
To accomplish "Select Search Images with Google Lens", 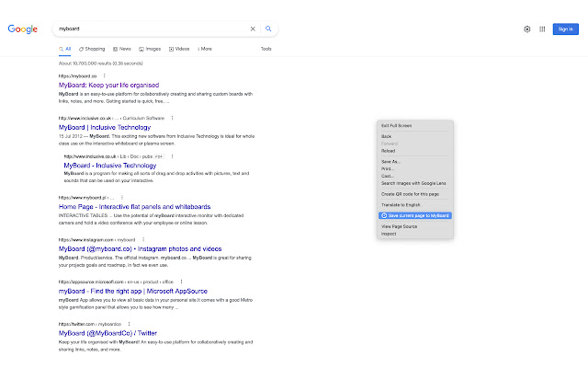I will tap(413, 183).
